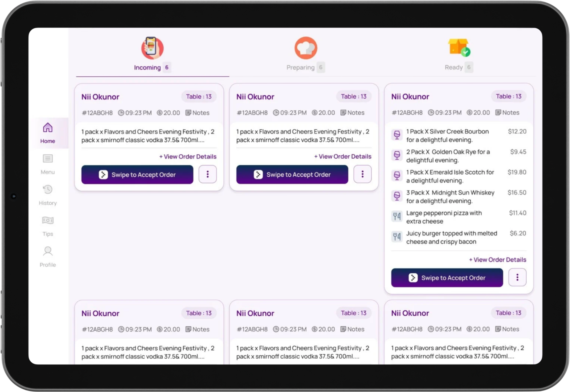Click the clock icon on the top-left order card

click(121, 113)
